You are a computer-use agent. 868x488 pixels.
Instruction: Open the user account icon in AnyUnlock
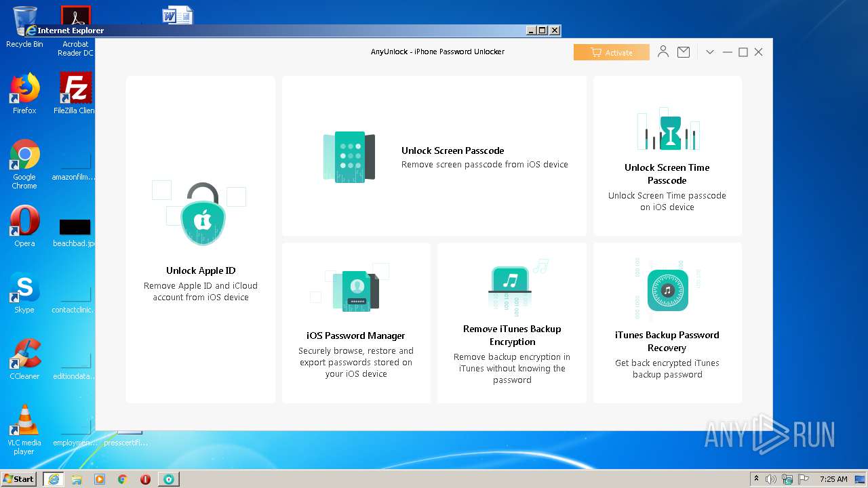(x=663, y=52)
